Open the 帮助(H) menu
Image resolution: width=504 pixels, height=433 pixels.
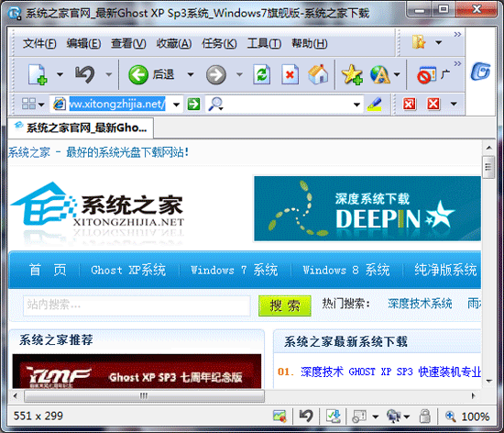click(x=309, y=43)
